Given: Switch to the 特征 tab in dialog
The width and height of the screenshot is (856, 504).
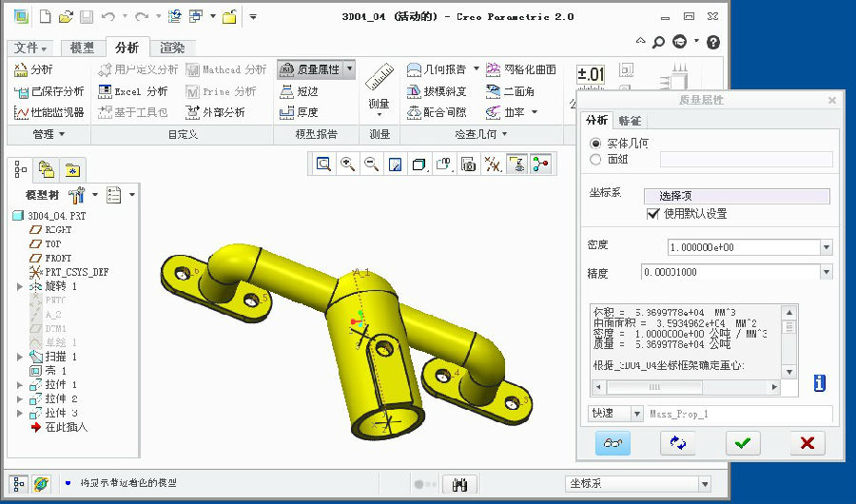Looking at the screenshot, I should (630, 121).
